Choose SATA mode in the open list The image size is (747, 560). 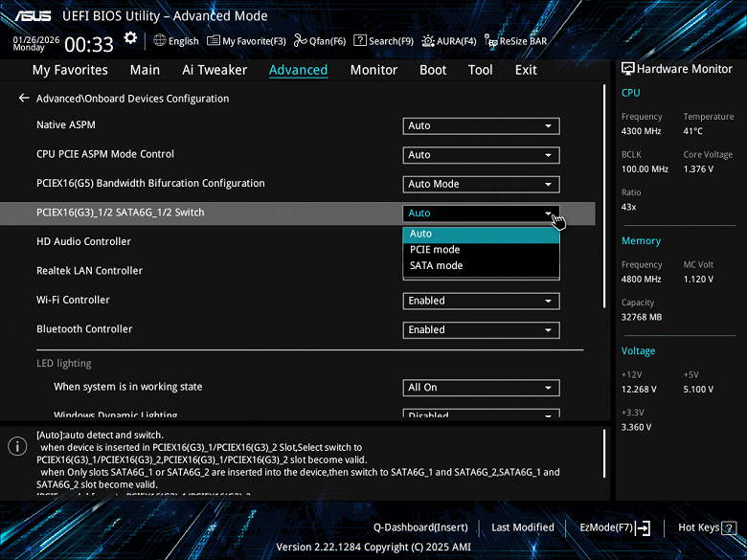pos(436,266)
